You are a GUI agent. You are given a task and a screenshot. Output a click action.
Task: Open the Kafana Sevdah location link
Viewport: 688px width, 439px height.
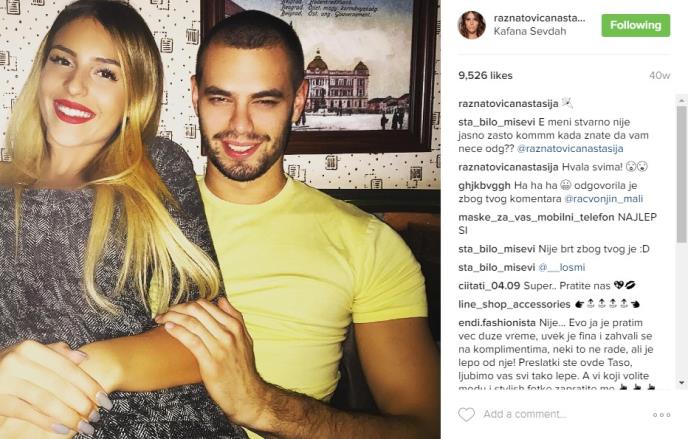[530, 32]
